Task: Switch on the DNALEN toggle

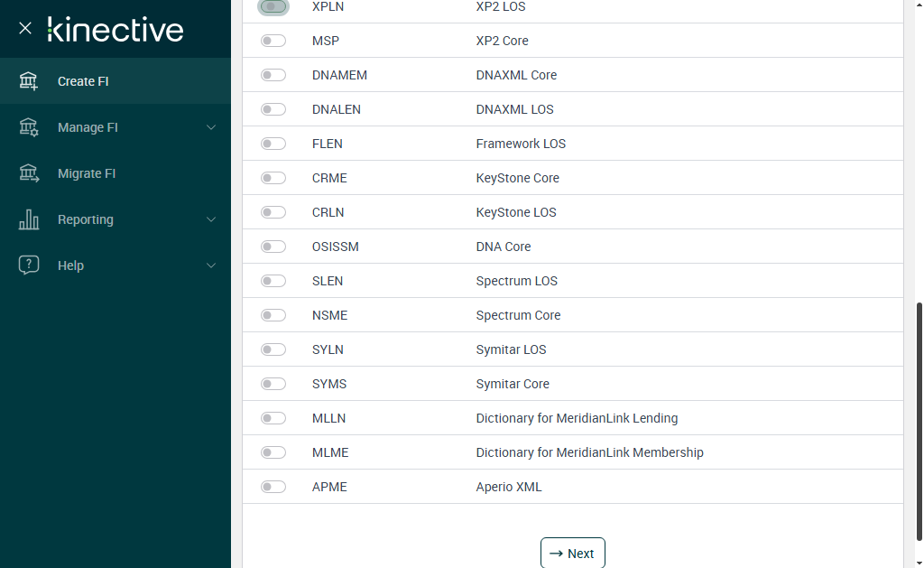Action: coord(273,109)
